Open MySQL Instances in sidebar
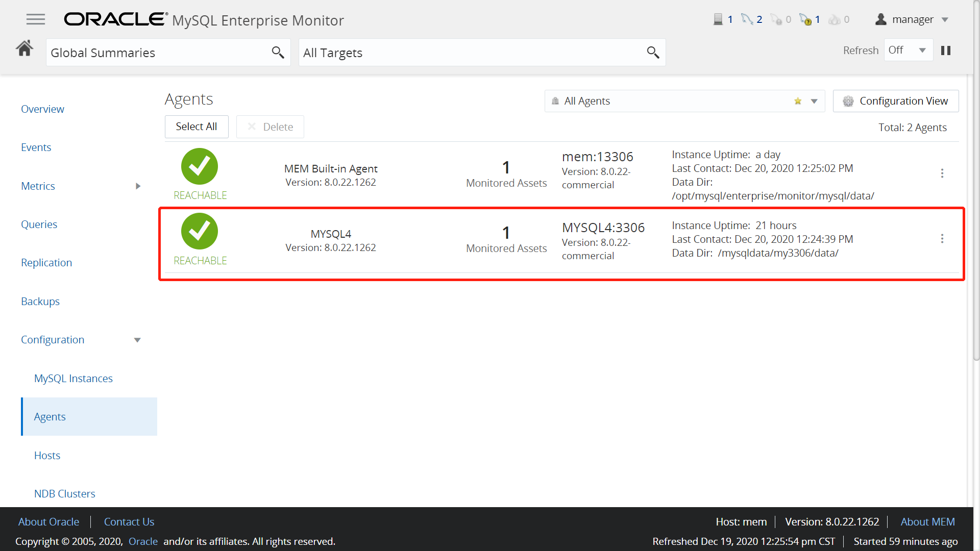This screenshot has height=551, width=980. tap(73, 379)
